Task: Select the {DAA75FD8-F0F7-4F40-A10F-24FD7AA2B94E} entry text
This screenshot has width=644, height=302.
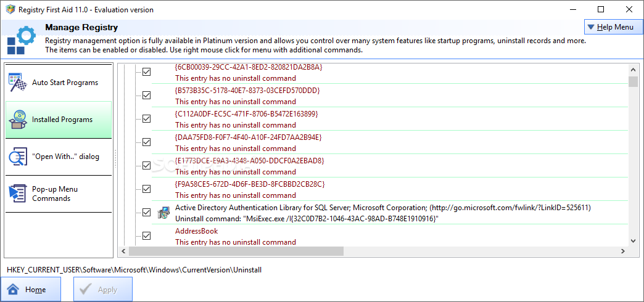Action: click(x=248, y=137)
